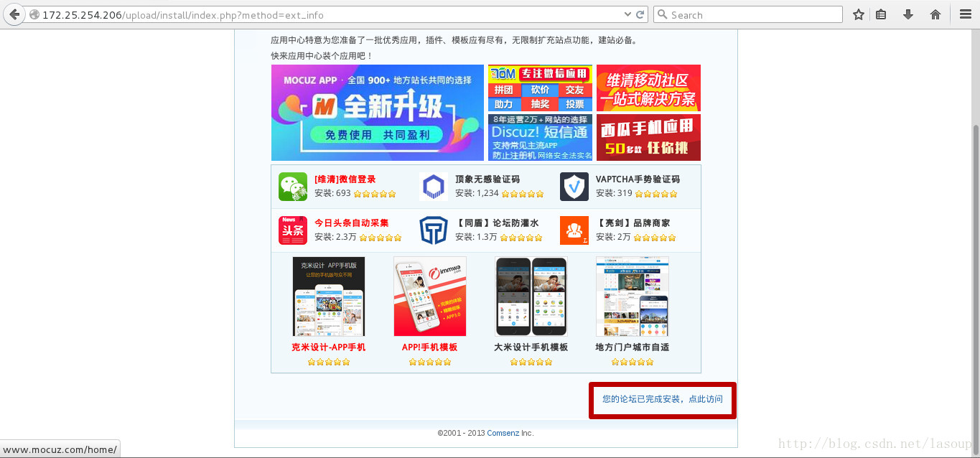This screenshot has height=458, width=980.
Task: Click the 安装: 1.3万 text
Action: click(476, 237)
